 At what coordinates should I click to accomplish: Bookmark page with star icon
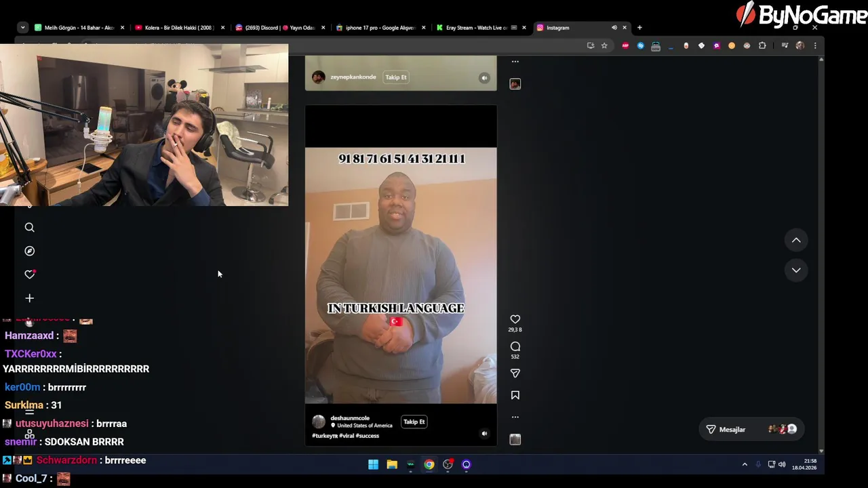coord(604,45)
